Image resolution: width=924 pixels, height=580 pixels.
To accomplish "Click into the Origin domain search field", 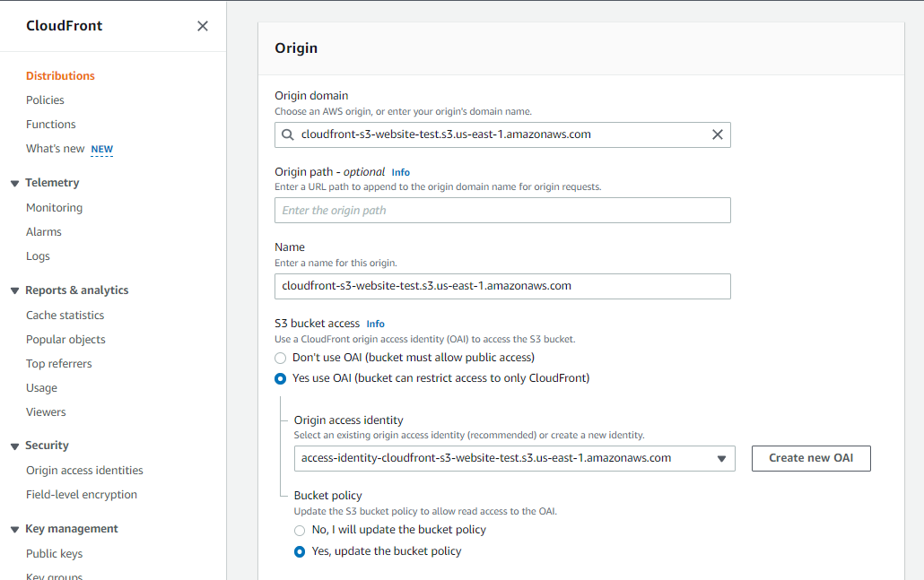I will 502,134.
